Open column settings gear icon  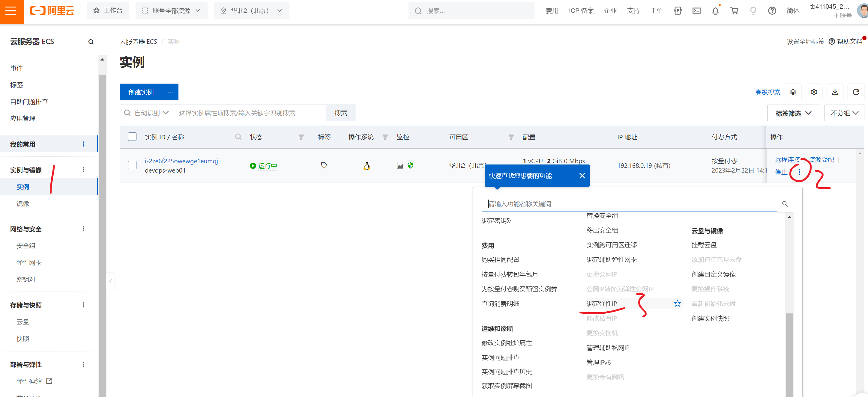[x=814, y=92]
